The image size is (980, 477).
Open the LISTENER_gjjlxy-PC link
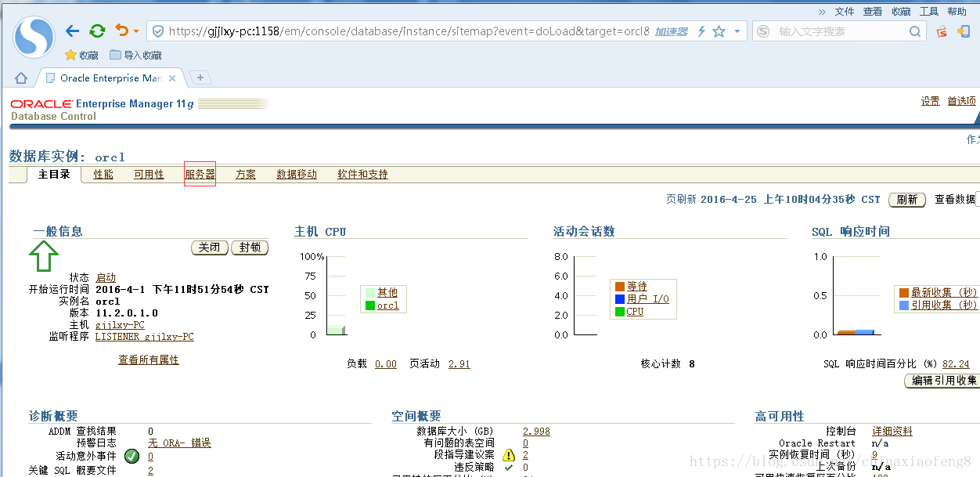[x=145, y=337]
